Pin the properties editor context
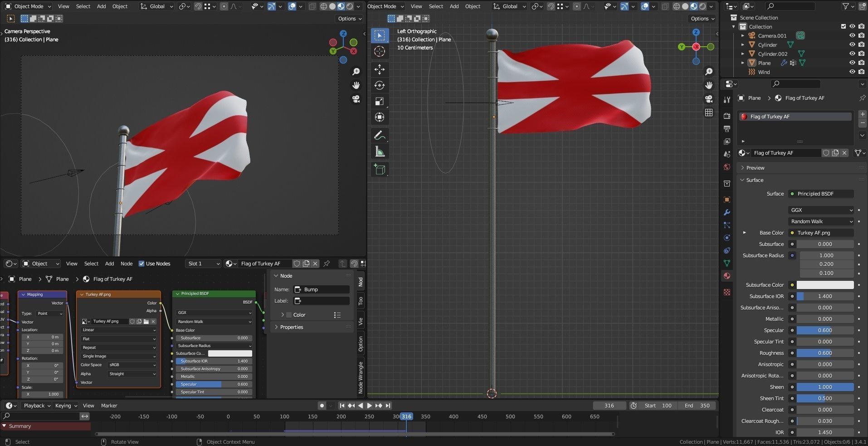Image resolution: width=868 pixels, height=446 pixels. point(862,98)
